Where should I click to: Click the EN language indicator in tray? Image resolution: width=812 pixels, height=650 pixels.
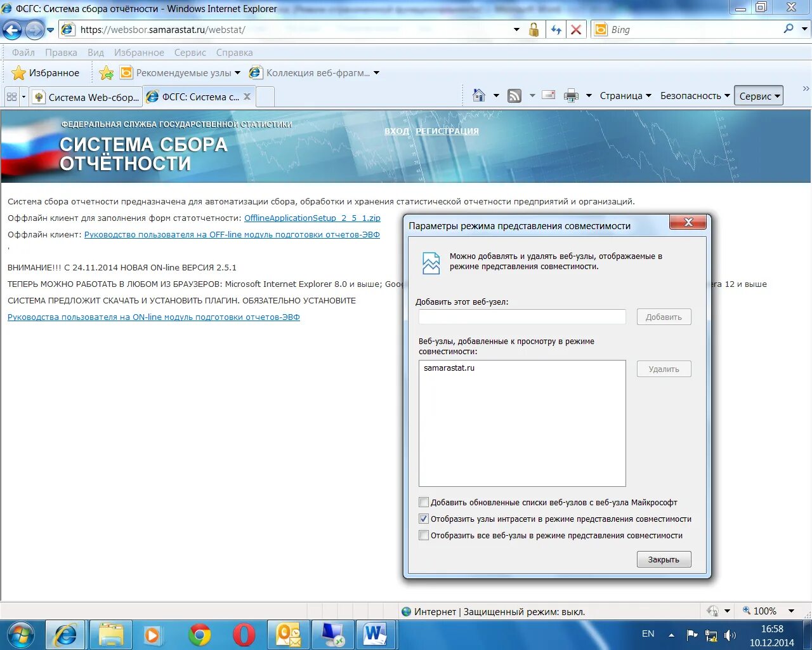[x=648, y=633]
